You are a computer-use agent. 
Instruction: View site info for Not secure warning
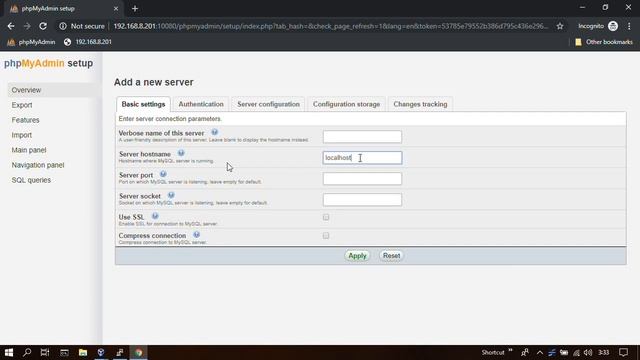click(82, 26)
